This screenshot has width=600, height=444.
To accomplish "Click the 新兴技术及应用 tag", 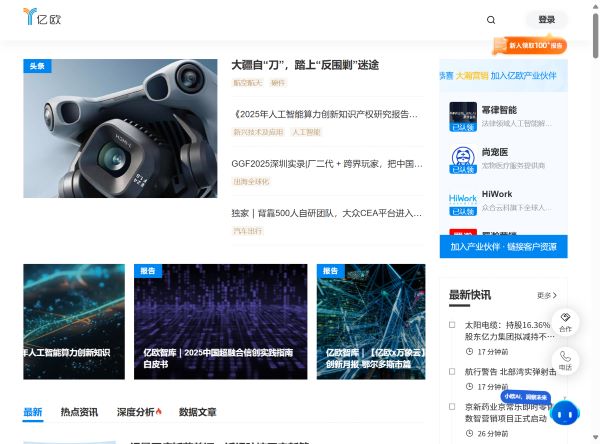I will (x=258, y=132).
